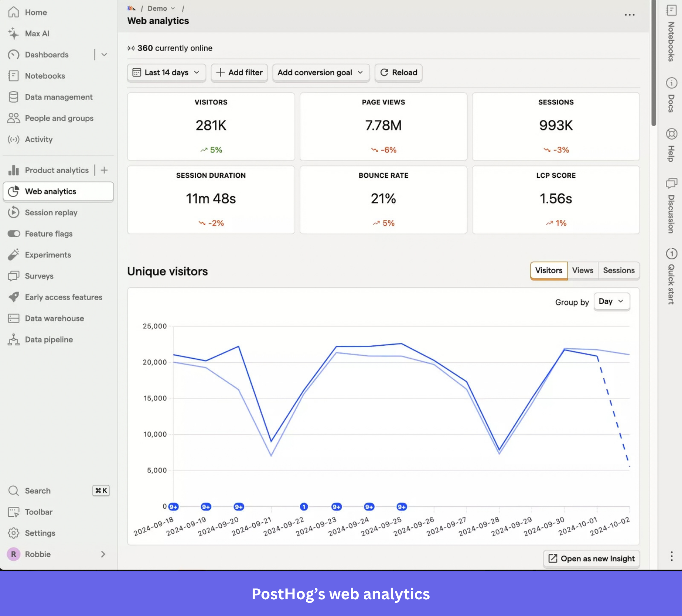The height and width of the screenshot is (616, 682).
Task: Reload the web analytics data
Action: pyautogui.click(x=399, y=72)
